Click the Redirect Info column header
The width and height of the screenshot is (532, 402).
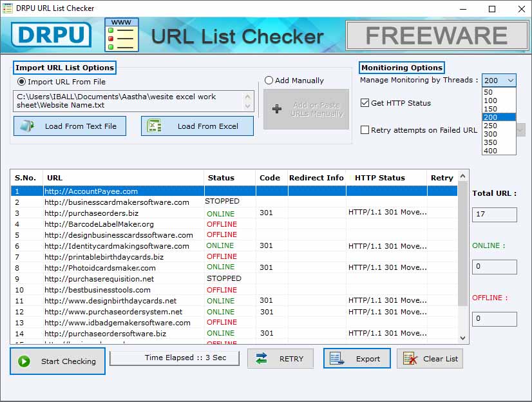point(316,178)
